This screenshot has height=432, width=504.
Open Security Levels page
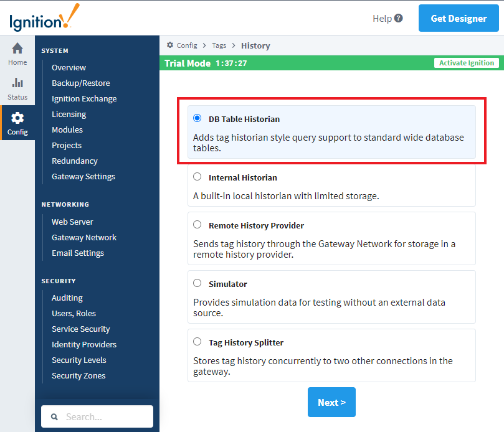click(x=78, y=360)
